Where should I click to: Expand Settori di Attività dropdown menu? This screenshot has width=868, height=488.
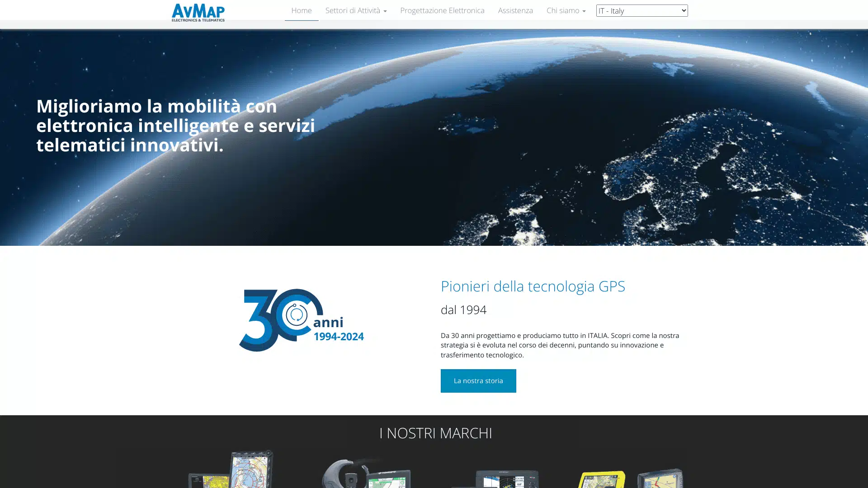click(355, 10)
